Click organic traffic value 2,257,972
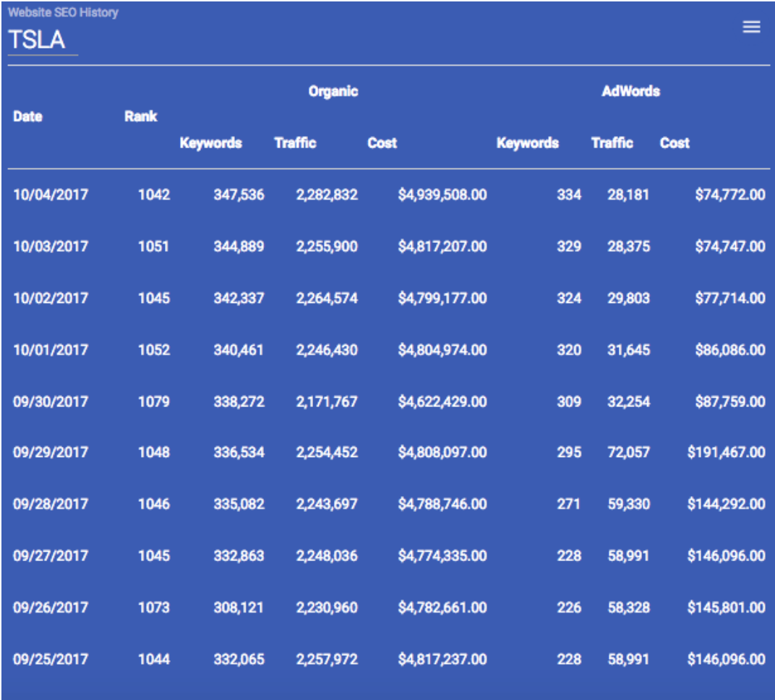775x700 pixels. point(327,660)
